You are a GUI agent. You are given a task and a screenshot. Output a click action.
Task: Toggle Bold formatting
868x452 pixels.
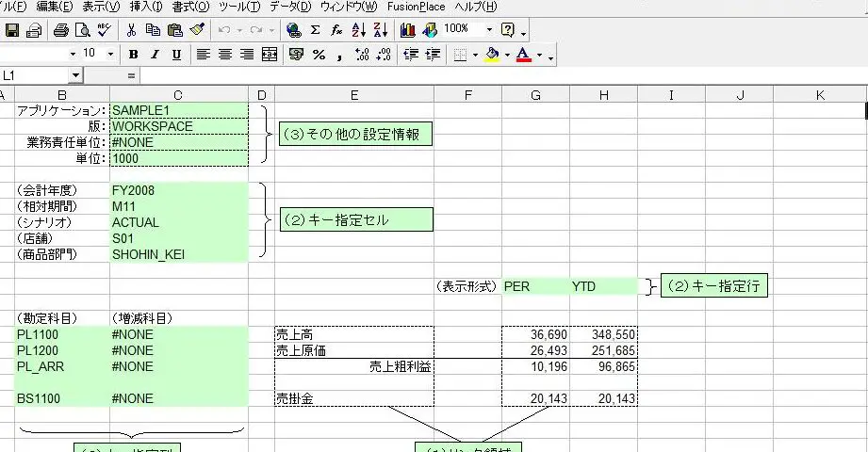(133, 55)
